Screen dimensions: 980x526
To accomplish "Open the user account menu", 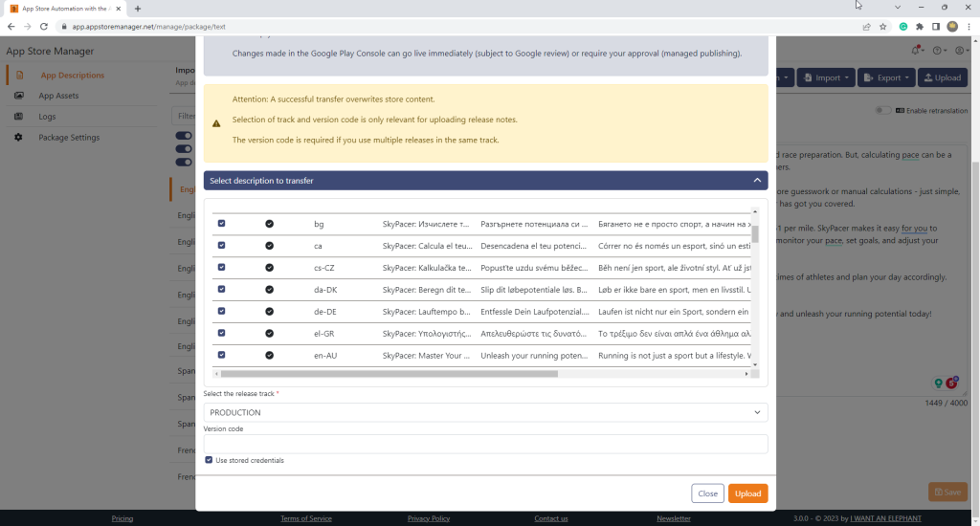I will [x=961, y=51].
